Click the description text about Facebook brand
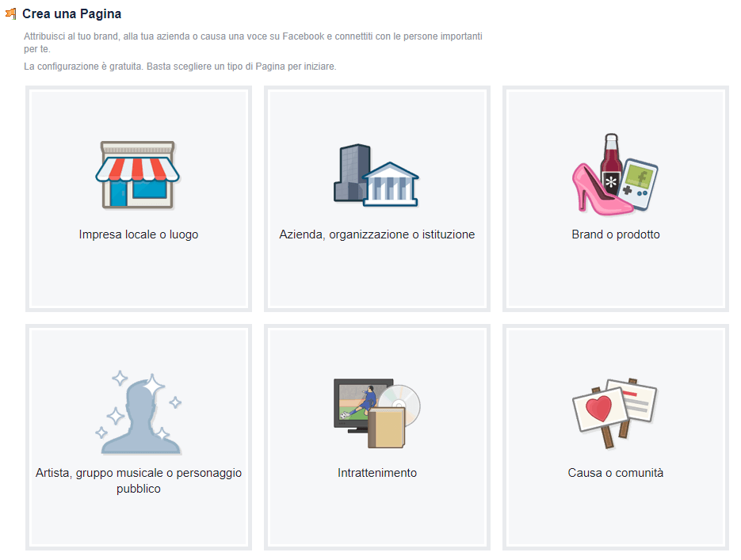 coord(253,43)
